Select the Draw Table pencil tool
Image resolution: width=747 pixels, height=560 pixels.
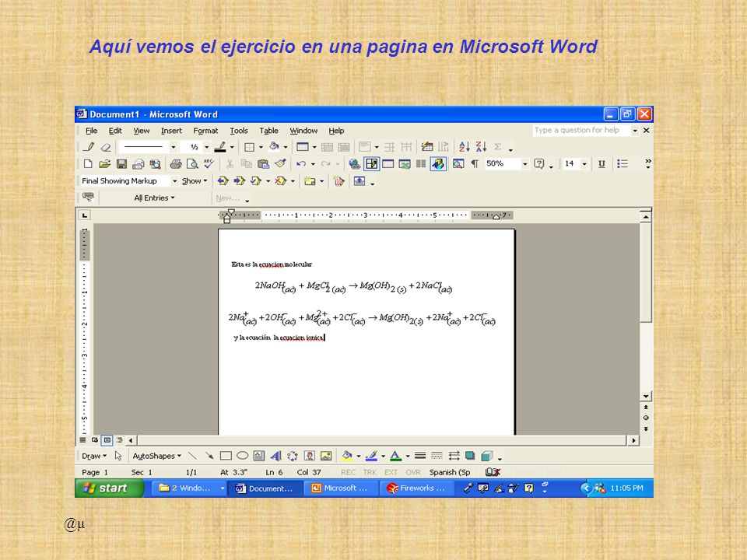pyautogui.click(x=89, y=147)
